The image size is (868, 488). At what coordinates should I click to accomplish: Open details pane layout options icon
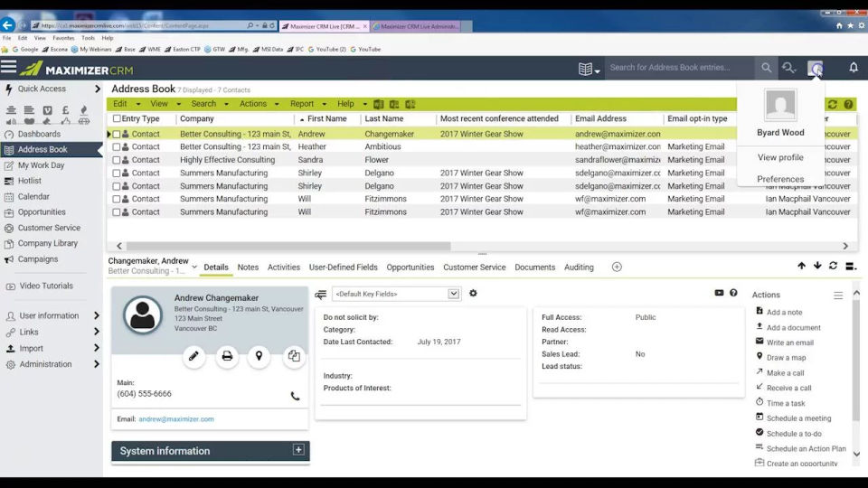(851, 266)
